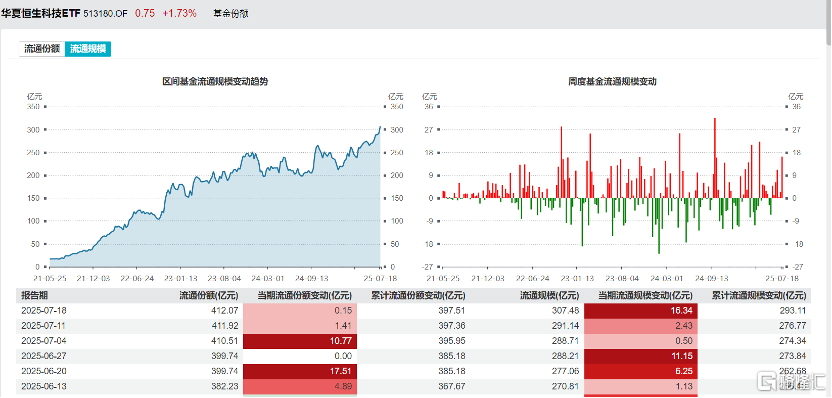832x398 pixels.
Task: Switch to the 流通份额 tab
Action: [x=42, y=49]
